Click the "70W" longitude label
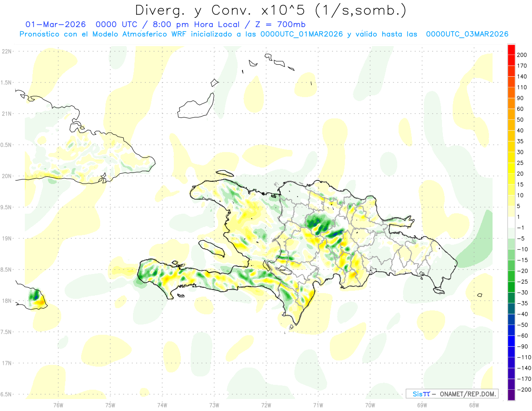This screenshot has width=532, height=411. (370, 405)
